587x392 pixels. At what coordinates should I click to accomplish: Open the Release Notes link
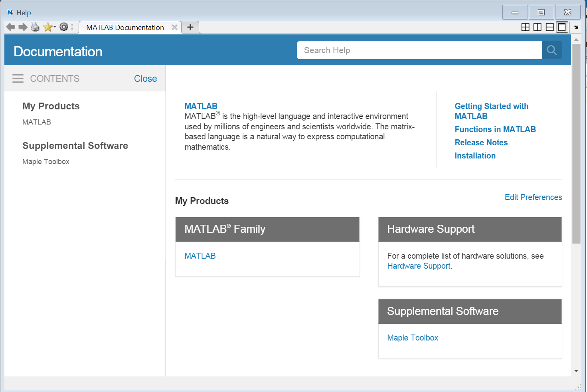[481, 143]
